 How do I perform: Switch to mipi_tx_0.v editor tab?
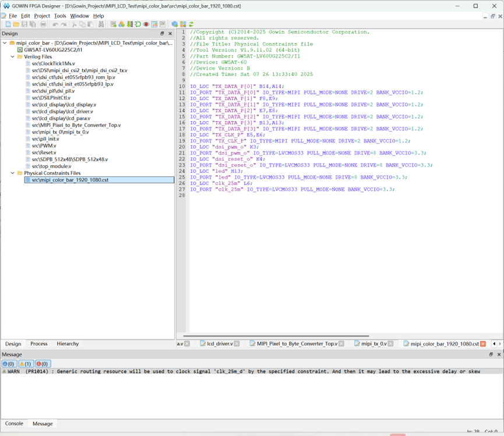click(x=374, y=343)
